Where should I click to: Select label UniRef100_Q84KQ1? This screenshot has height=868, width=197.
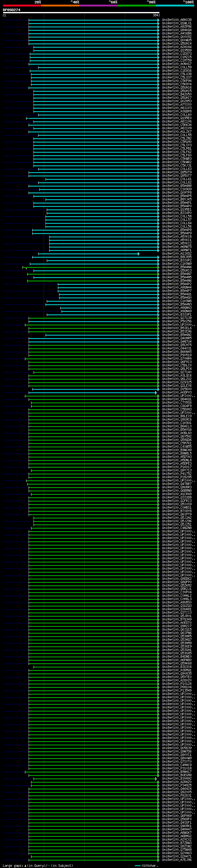coord(176,399)
